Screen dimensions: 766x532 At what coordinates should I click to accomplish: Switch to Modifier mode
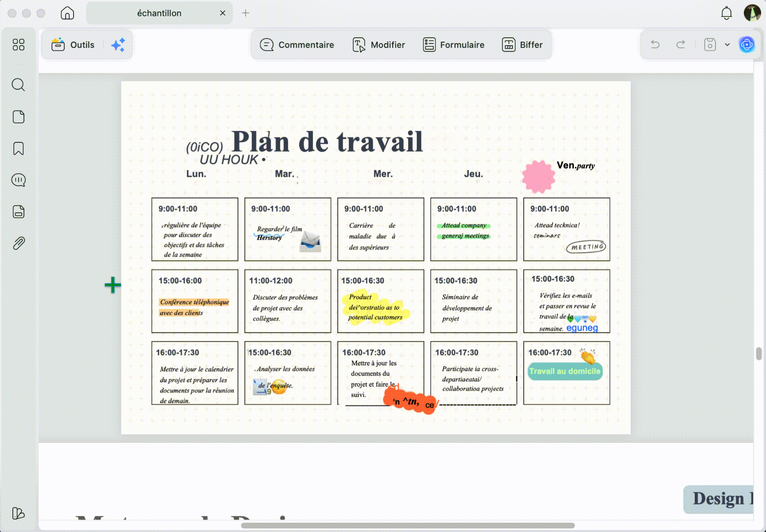click(x=379, y=45)
